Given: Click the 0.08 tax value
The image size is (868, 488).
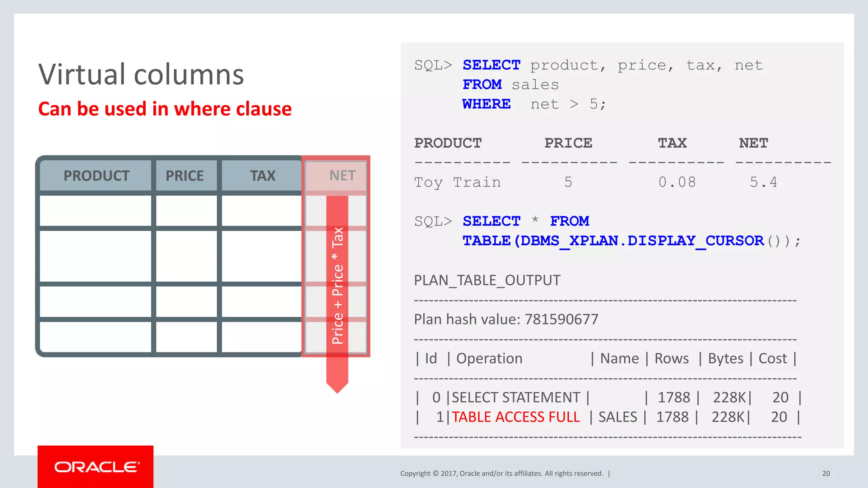Looking at the screenshot, I should [677, 182].
